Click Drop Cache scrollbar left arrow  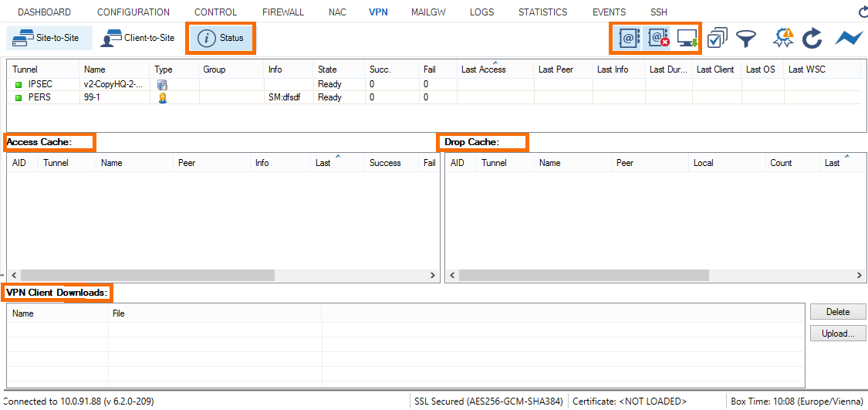click(452, 276)
